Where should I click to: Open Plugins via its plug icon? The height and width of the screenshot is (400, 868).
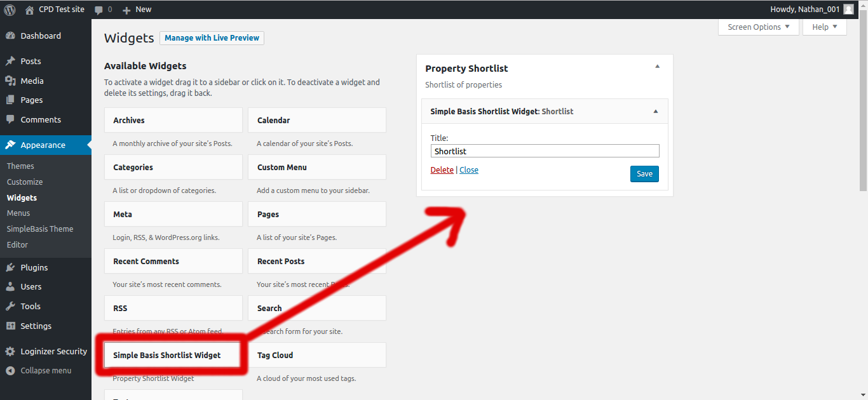pos(10,267)
